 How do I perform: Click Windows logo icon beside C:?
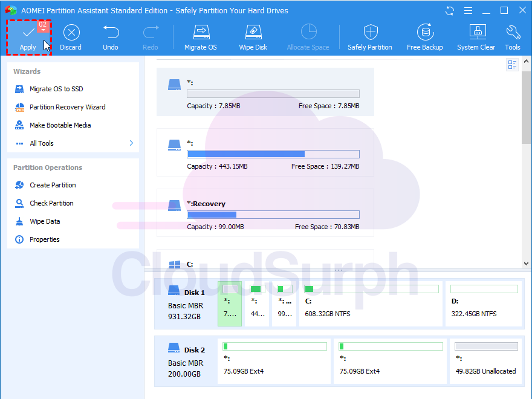click(x=174, y=265)
